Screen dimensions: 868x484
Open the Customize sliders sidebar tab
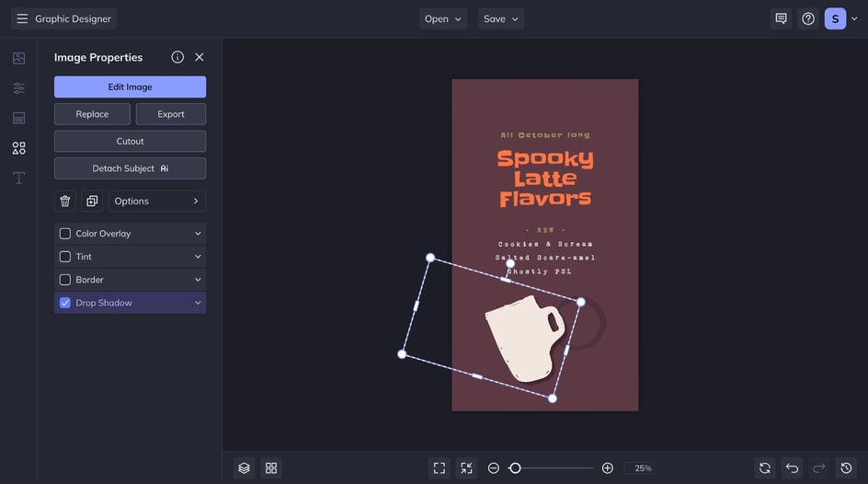18,88
